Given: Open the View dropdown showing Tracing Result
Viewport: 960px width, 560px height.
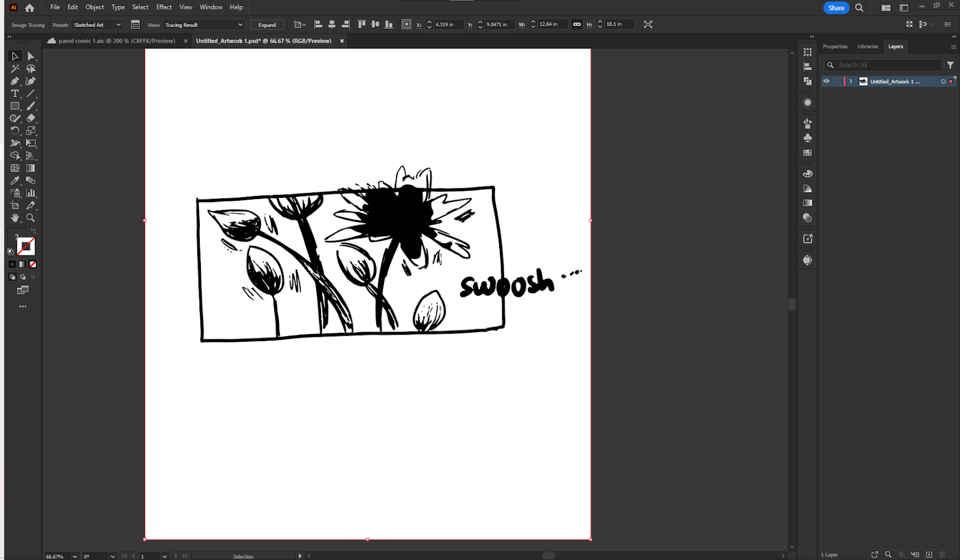Looking at the screenshot, I should point(204,25).
